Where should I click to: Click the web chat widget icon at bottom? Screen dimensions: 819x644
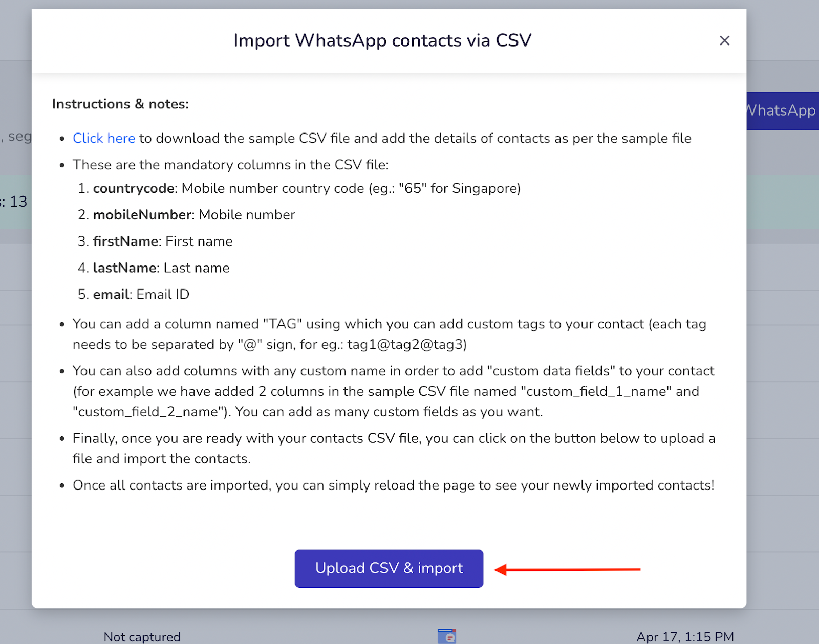[x=447, y=636]
